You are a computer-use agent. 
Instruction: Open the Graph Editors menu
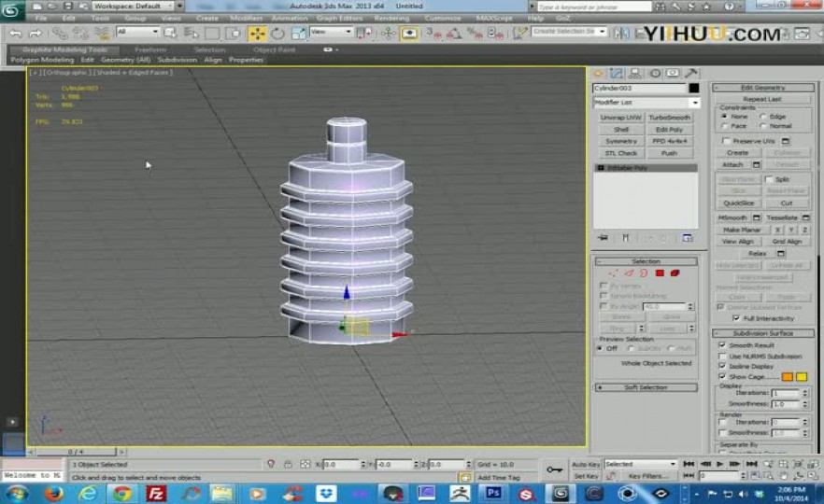coord(339,19)
